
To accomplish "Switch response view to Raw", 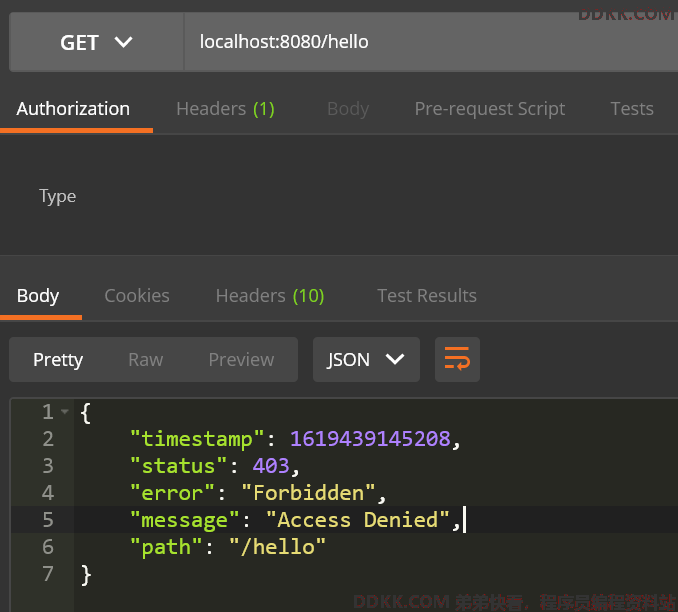I will 145,360.
